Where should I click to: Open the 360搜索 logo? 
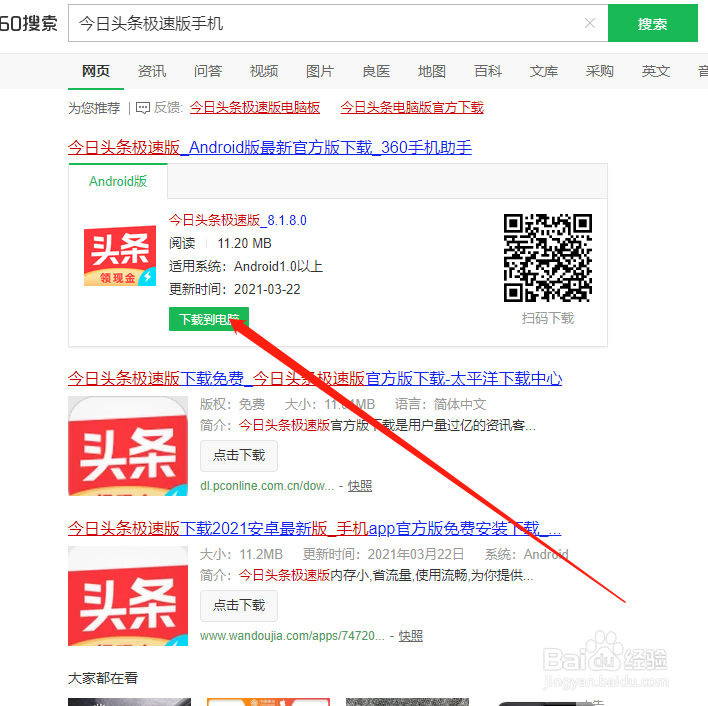point(29,23)
